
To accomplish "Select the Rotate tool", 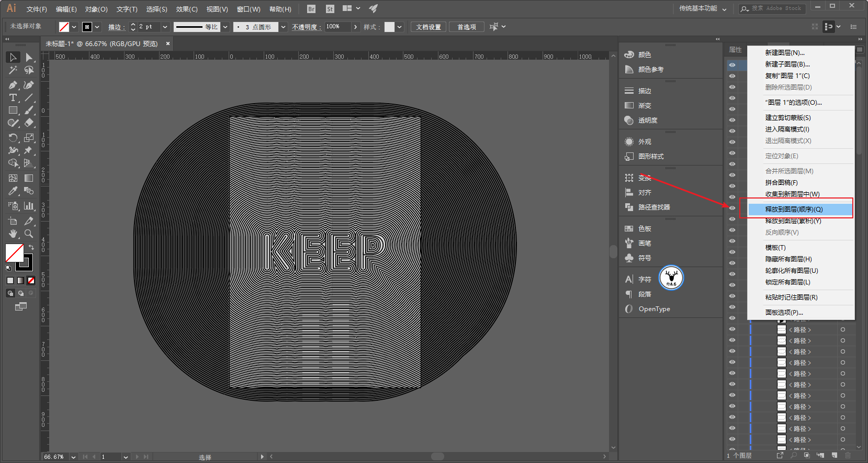I will (13, 138).
